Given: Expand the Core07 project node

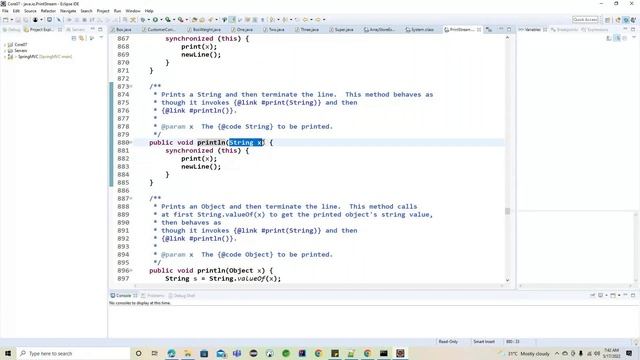Looking at the screenshot, I should 4,44.
